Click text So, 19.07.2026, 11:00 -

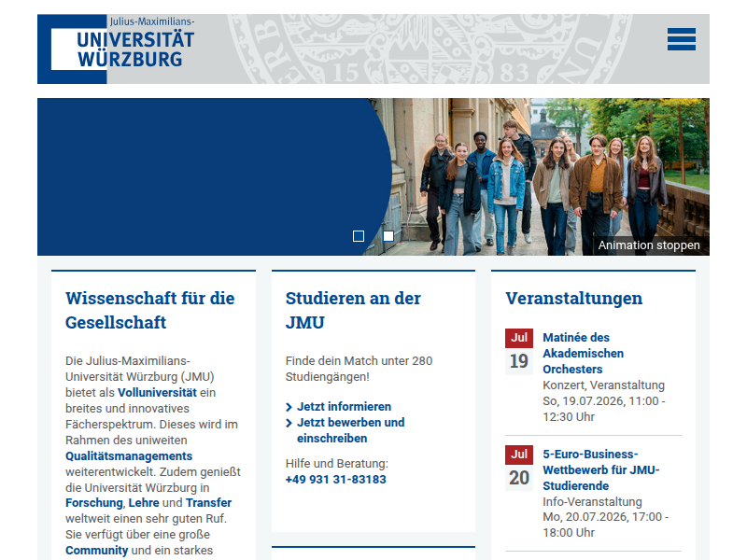(x=604, y=401)
